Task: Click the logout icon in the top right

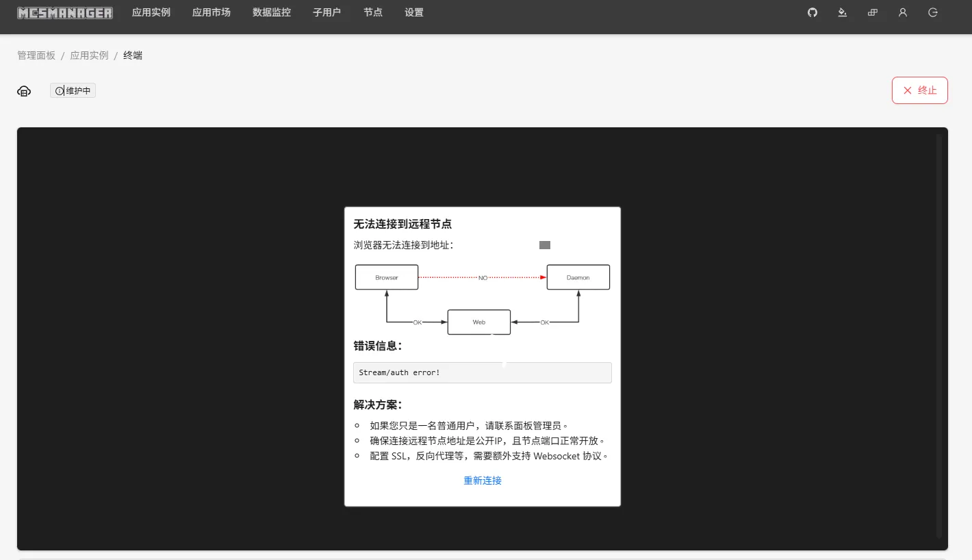Action: (x=932, y=12)
